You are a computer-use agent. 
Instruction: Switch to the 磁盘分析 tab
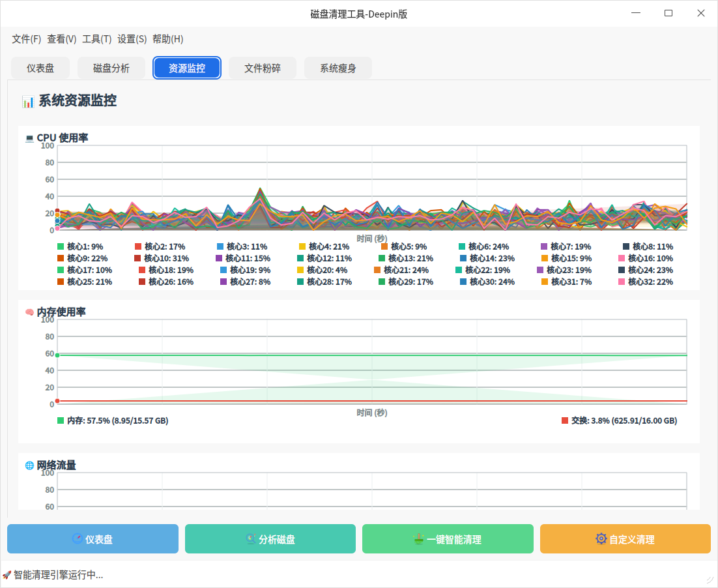coord(111,68)
